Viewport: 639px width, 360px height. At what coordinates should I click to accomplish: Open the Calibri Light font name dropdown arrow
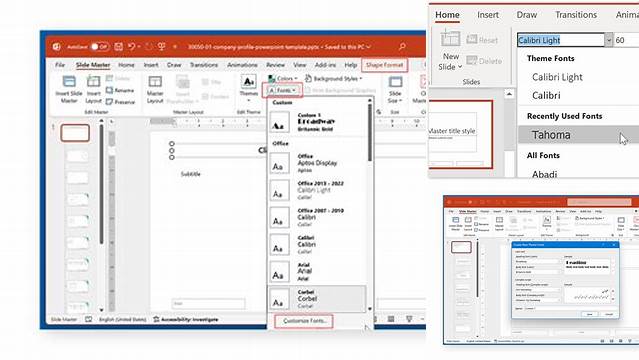pyautogui.click(x=608, y=40)
